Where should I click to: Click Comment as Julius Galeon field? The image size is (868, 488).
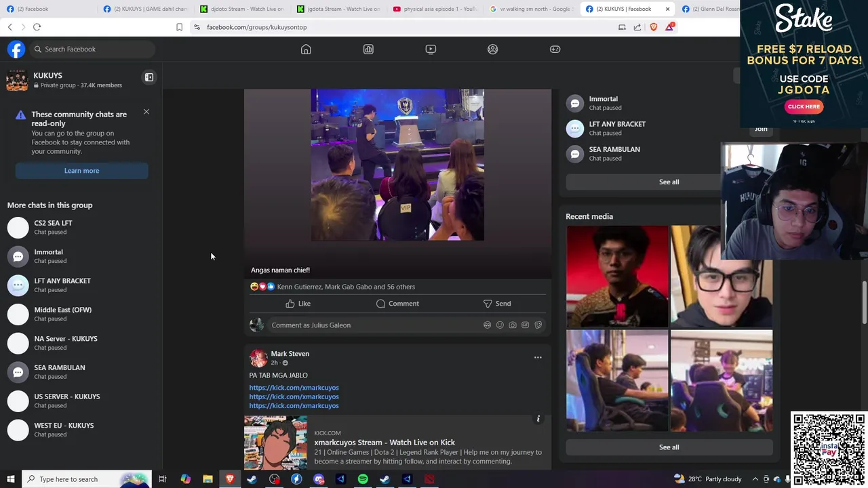373,325
